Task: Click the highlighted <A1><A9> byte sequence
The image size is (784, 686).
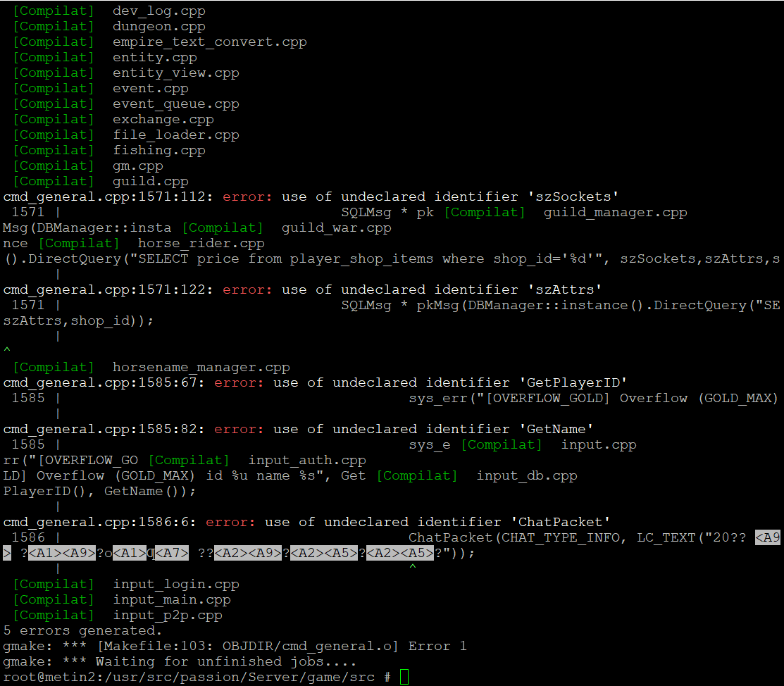Action: click(61, 554)
